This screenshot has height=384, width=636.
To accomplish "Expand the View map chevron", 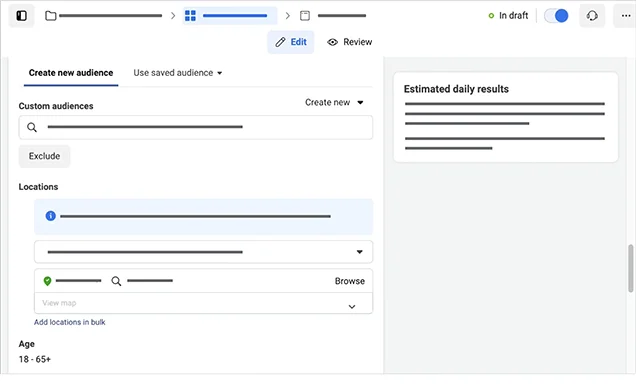I will 352,307.
